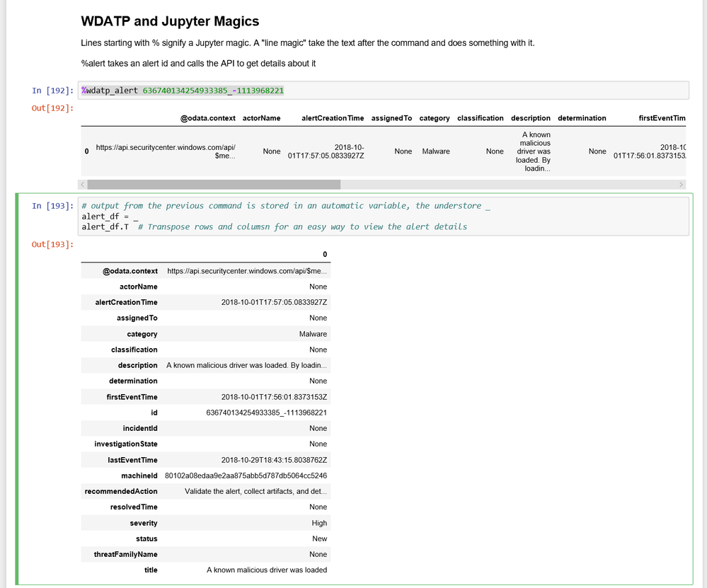This screenshot has height=588, width=707.
Task: Click the severity value High
Action: [x=319, y=523]
